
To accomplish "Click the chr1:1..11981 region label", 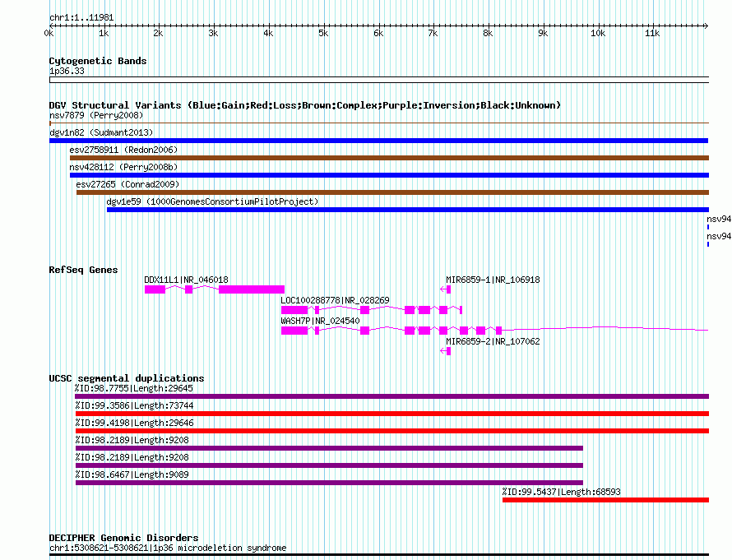I will 81,17.
